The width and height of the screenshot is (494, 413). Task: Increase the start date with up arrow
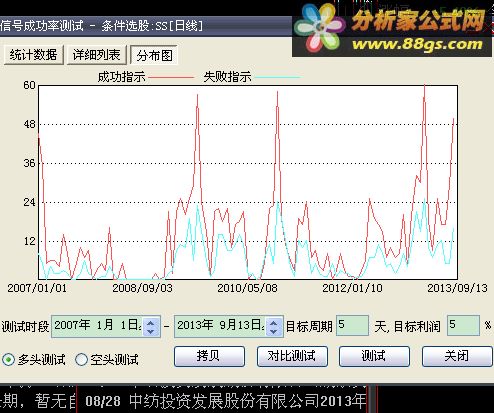click(151, 322)
